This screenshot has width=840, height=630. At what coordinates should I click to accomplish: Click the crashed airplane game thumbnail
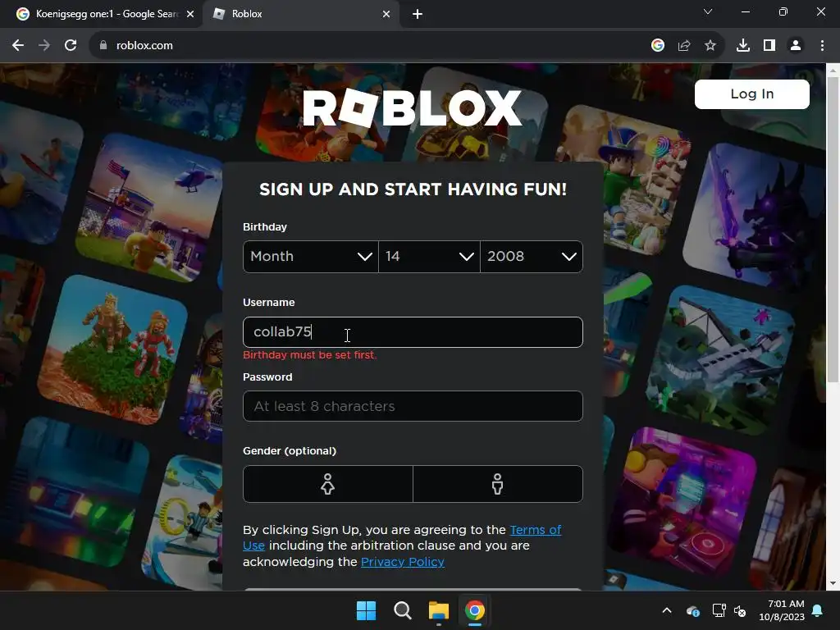(x=719, y=360)
